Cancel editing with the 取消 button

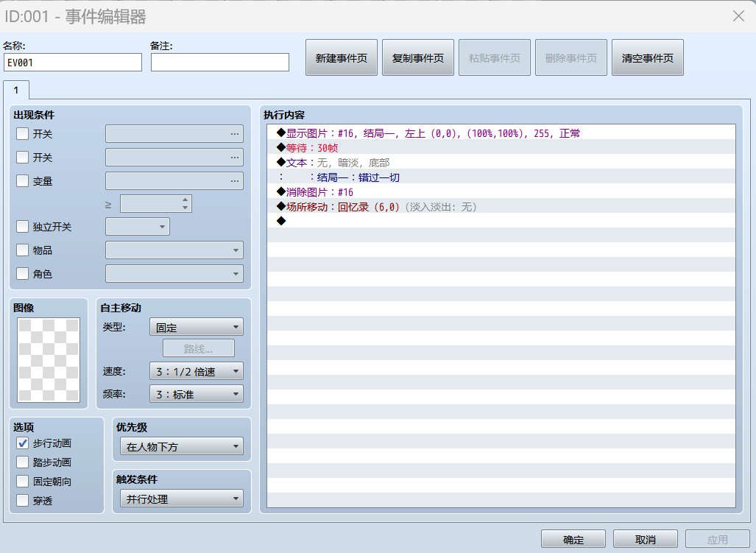point(645,540)
